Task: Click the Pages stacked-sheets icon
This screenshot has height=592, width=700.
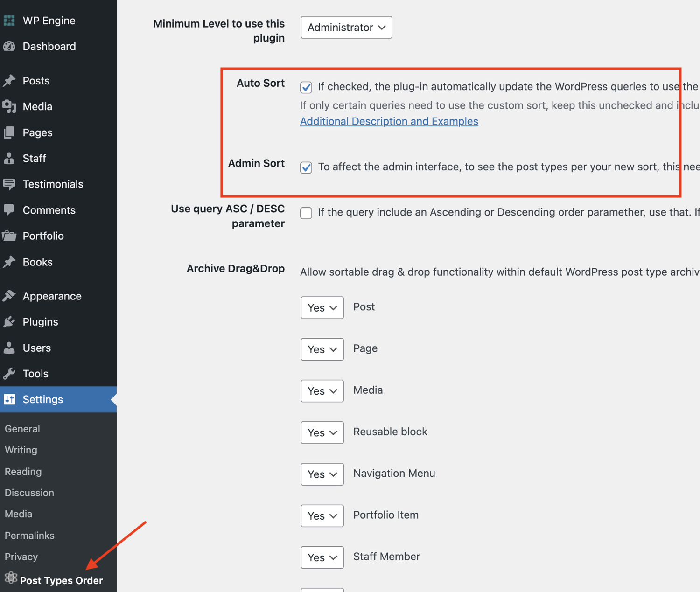Action: [x=9, y=132]
